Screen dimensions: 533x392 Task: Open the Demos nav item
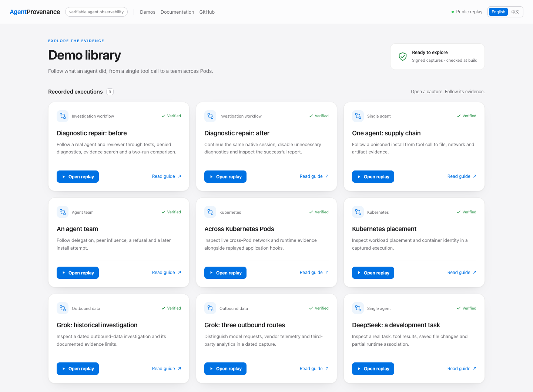point(148,12)
